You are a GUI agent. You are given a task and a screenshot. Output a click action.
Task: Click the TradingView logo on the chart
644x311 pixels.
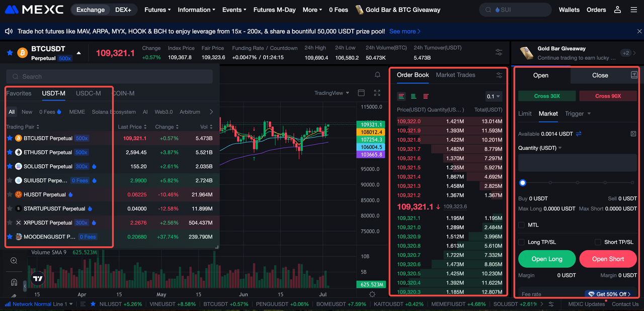tap(38, 279)
